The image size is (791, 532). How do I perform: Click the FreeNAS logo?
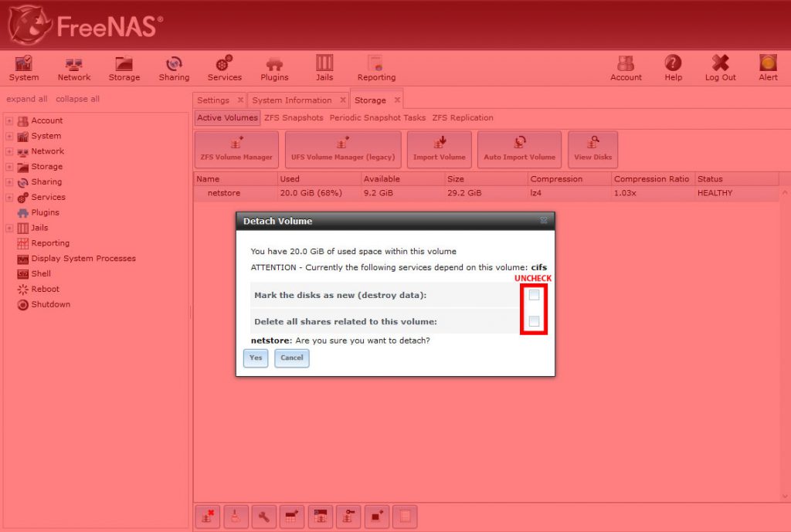[x=86, y=25]
